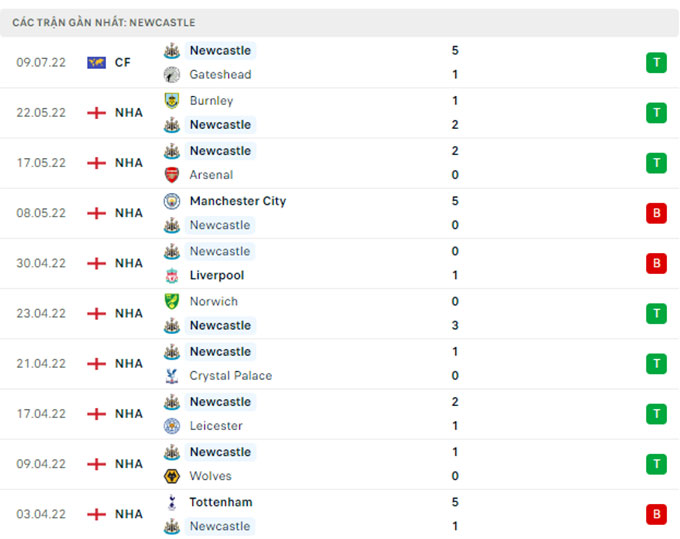This screenshot has height=539, width=680.
Task: Click the Manchester City club crest
Action: 172,201
